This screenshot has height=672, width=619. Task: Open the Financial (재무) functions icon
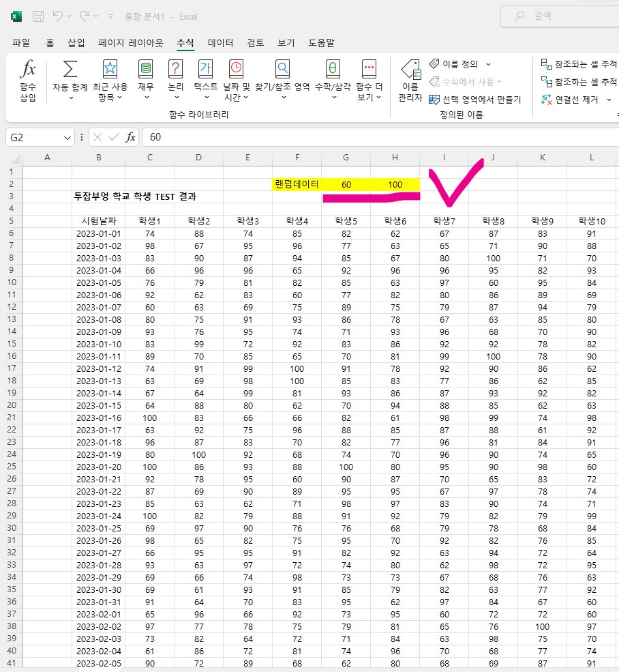point(146,69)
